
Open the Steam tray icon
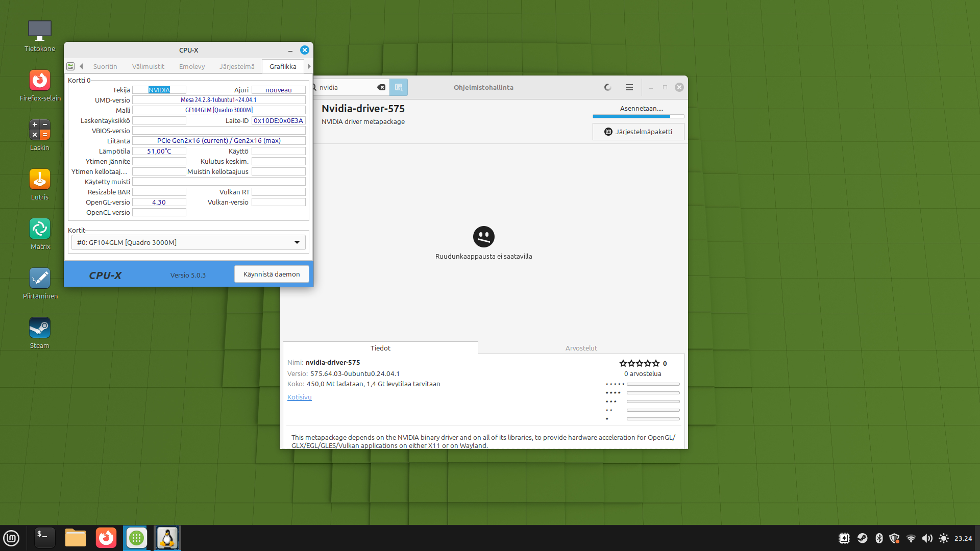pyautogui.click(x=862, y=538)
